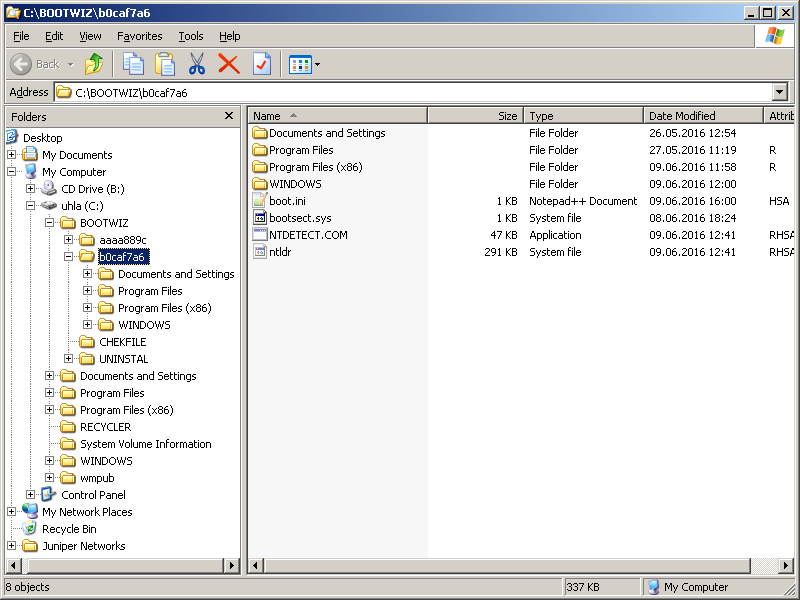Select the NTDETECT.COM file icon
This screenshot has width=800, height=600.
click(x=260, y=235)
